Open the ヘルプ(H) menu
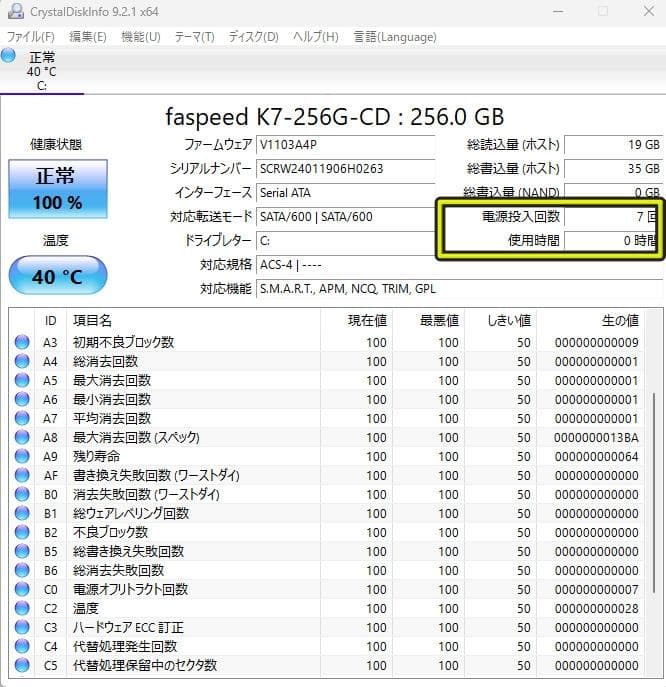 pyautogui.click(x=315, y=37)
